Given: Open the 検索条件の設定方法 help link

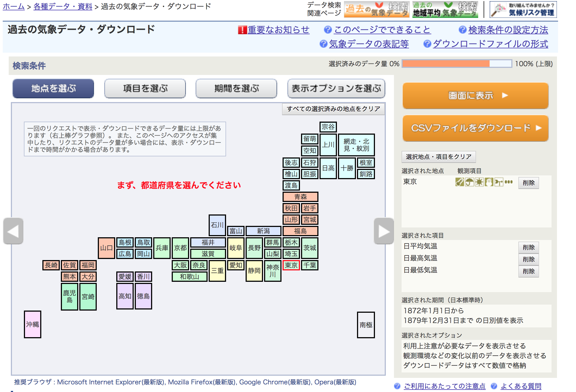Looking at the screenshot, I should 508,30.
